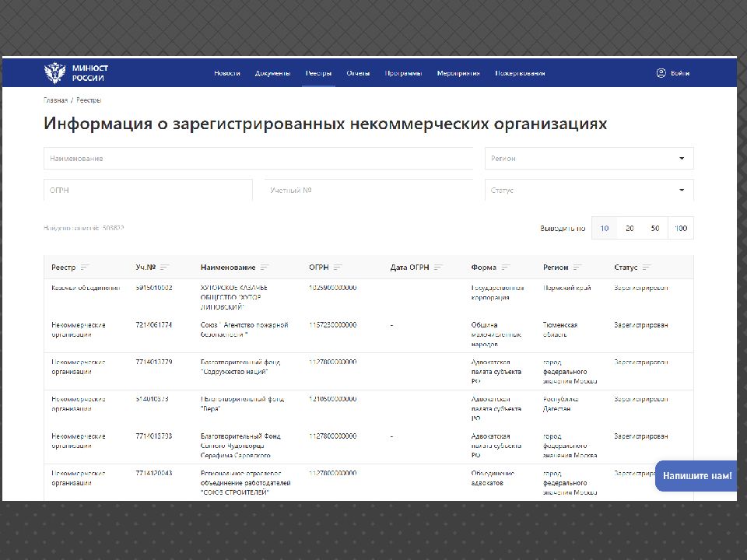Click the Объединение адвокатов form cell
This screenshot has width=747, height=560.
coord(493,478)
